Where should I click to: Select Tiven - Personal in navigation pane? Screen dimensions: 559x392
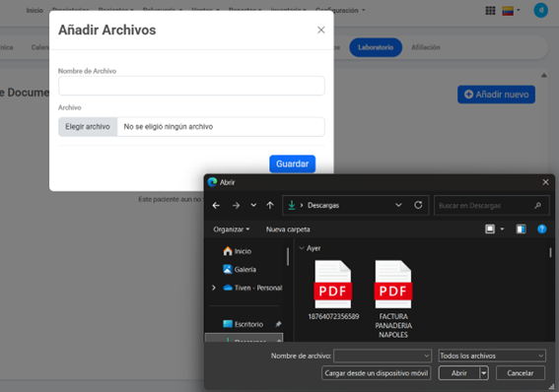(252, 288)
